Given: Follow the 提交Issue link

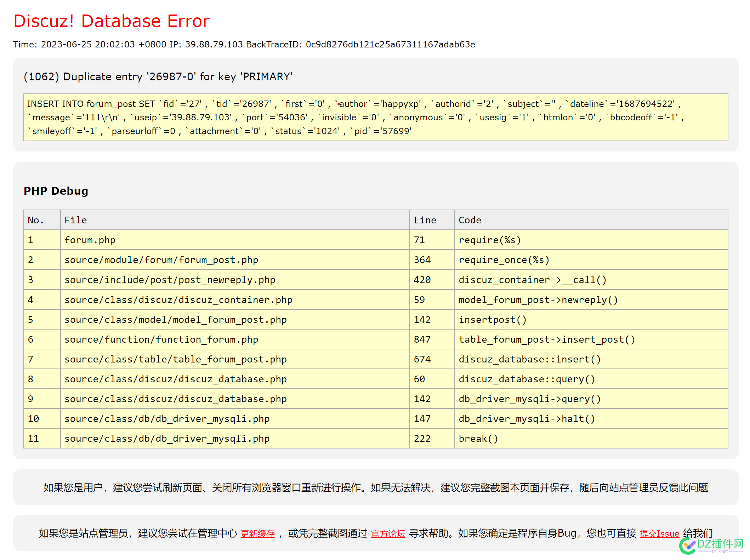Looking at the screenshot, I should pos(659,533).
